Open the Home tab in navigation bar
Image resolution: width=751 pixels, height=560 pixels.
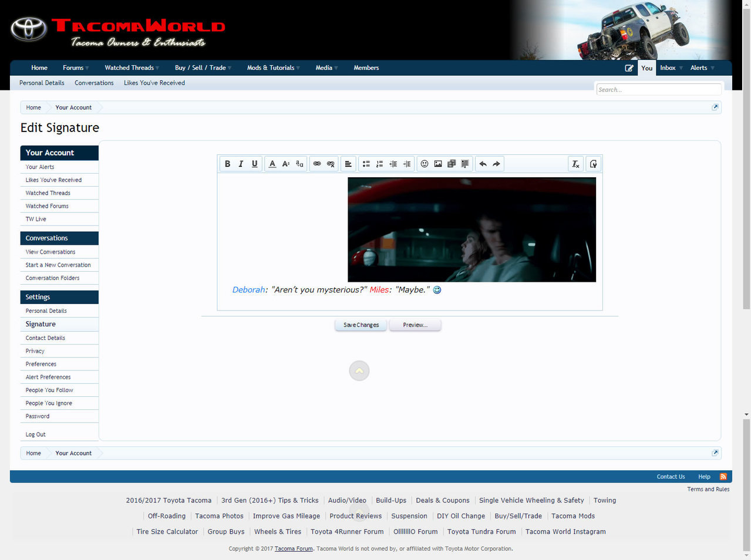pyautogui.click(x=39, y=68)
